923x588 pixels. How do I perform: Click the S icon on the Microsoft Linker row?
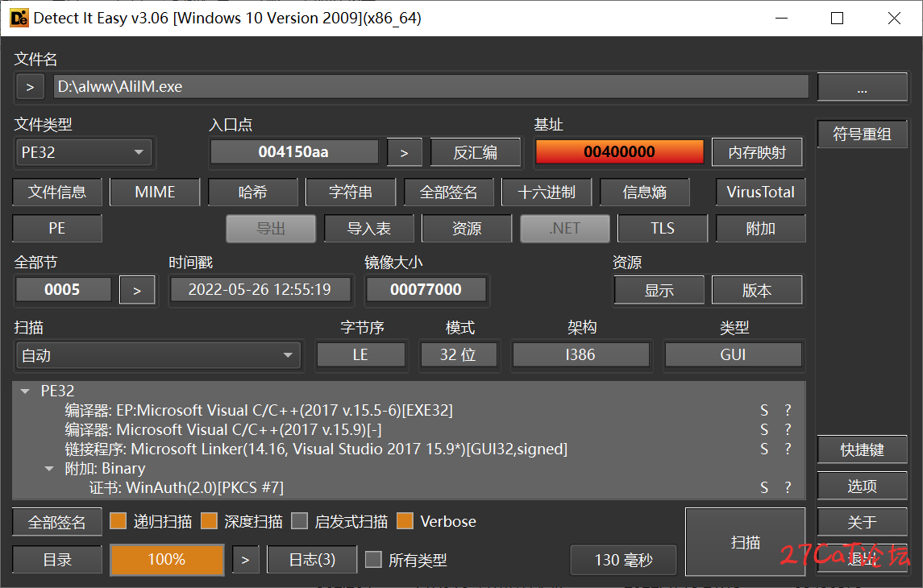pyautogui.click(x=764, y=449)
